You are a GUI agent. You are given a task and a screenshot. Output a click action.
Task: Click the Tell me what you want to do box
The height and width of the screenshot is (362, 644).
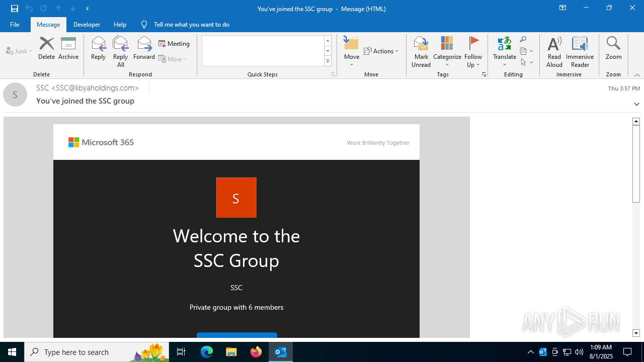191,24
